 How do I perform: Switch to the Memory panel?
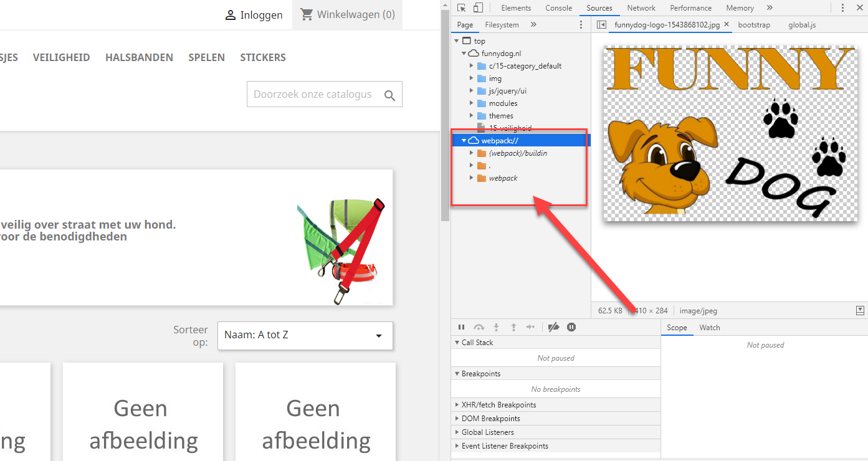740,8
